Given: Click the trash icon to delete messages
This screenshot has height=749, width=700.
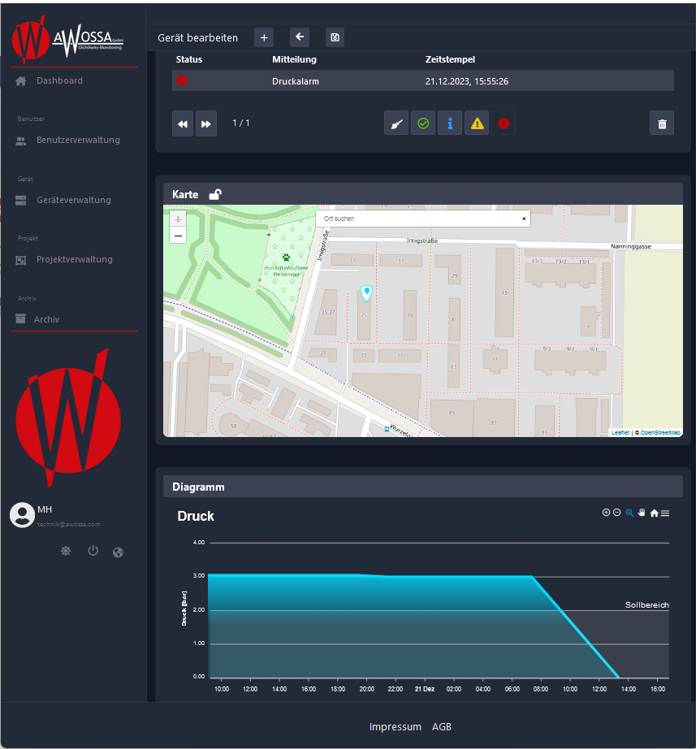Looking at the screenshot, I should pyautogui.click(x=662, y=123).
